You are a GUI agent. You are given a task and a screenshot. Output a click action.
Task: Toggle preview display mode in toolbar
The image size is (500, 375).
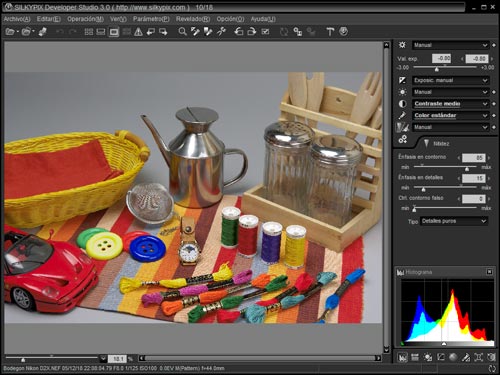[114, 32]
